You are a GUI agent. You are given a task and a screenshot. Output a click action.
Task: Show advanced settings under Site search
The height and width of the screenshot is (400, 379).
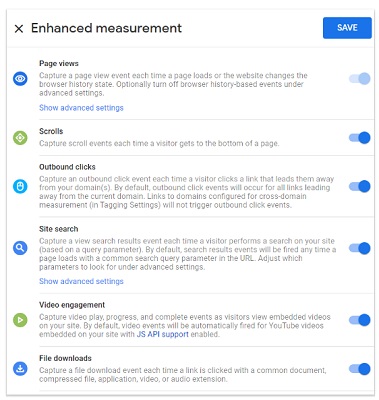(81, 281)
